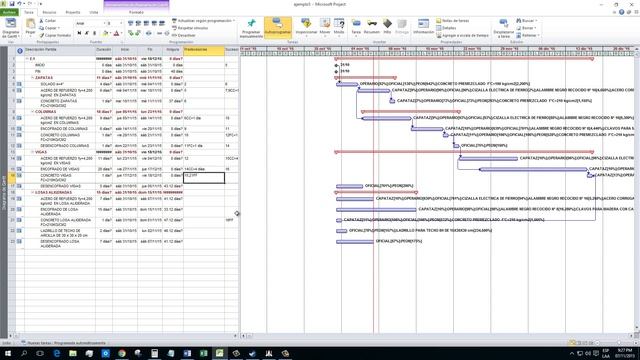The image size is (640, 360).
Task: Open the Rellenar dropdown
Action: tap(528, 35)
